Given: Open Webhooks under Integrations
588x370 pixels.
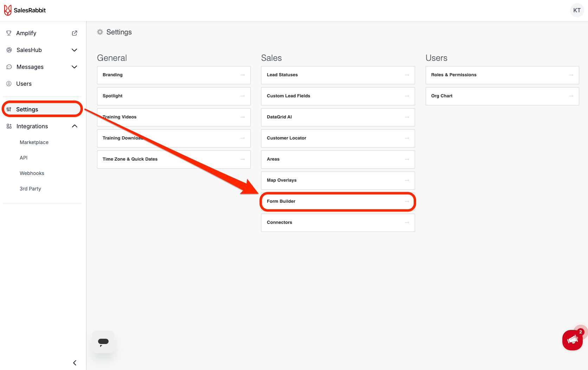Looking at the screenshot, I should [x=32, y=173].
